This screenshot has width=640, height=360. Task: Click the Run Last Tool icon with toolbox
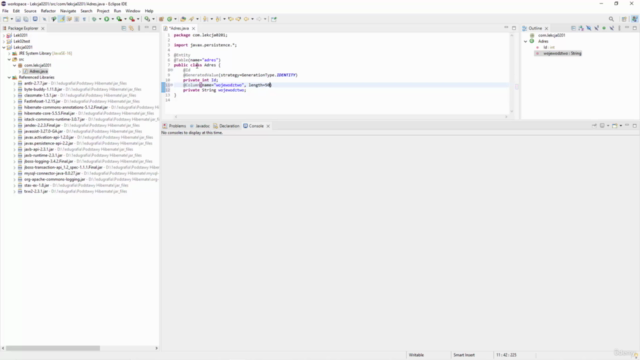click(132, 19)
